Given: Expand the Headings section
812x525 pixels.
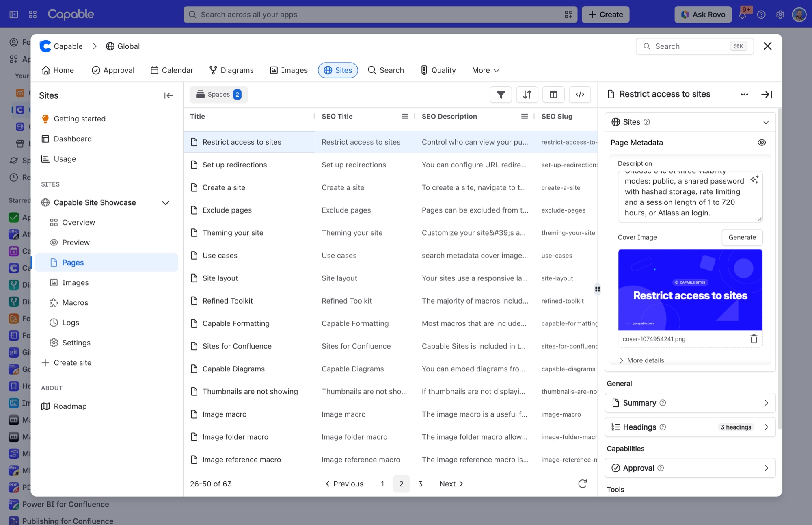Looking at the screenshot, I should [x=690, y=427].
